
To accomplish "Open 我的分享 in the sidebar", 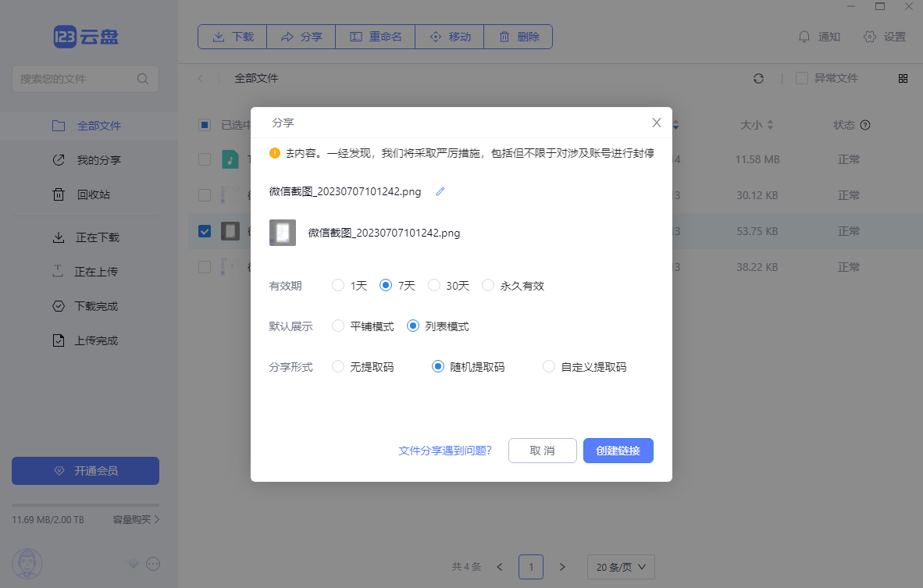I will click(58, 159).
